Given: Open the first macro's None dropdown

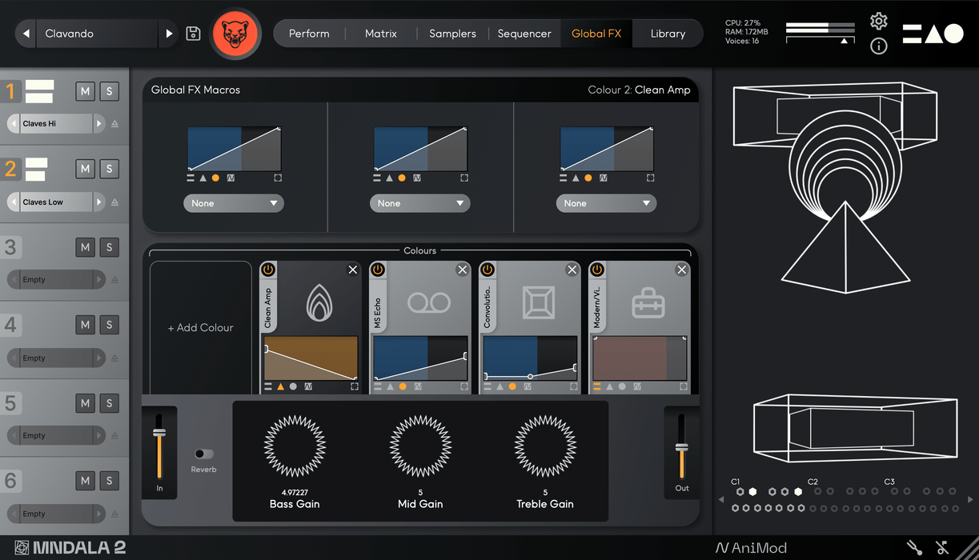Looking at the screenshot, I should click(234, 203).
